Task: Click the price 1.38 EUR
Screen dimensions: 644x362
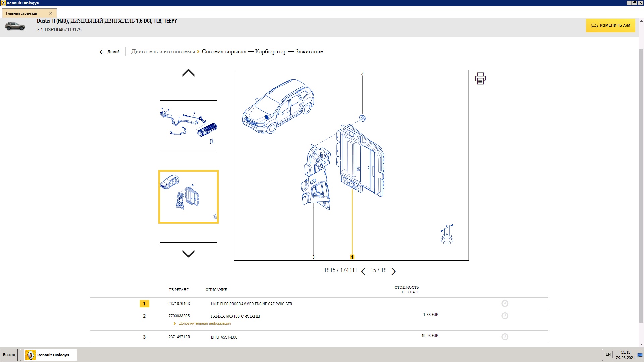Action: (431, 315)
